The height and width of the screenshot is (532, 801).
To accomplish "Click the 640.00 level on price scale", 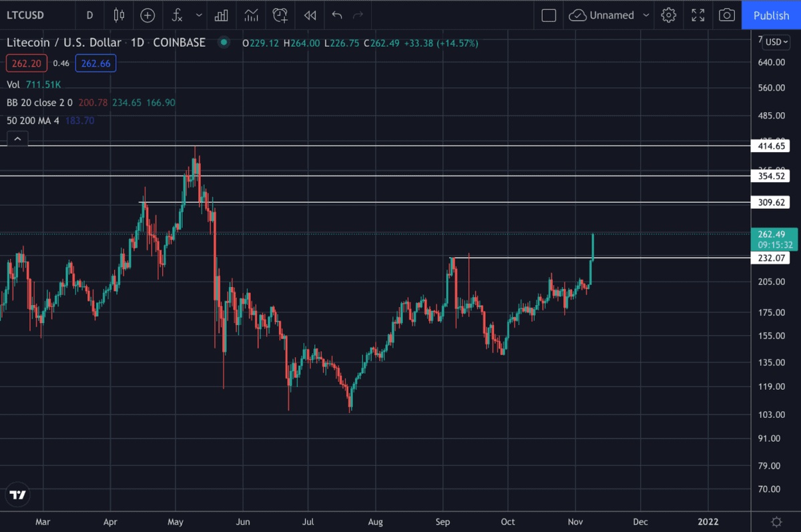I will tap(770, 62).
